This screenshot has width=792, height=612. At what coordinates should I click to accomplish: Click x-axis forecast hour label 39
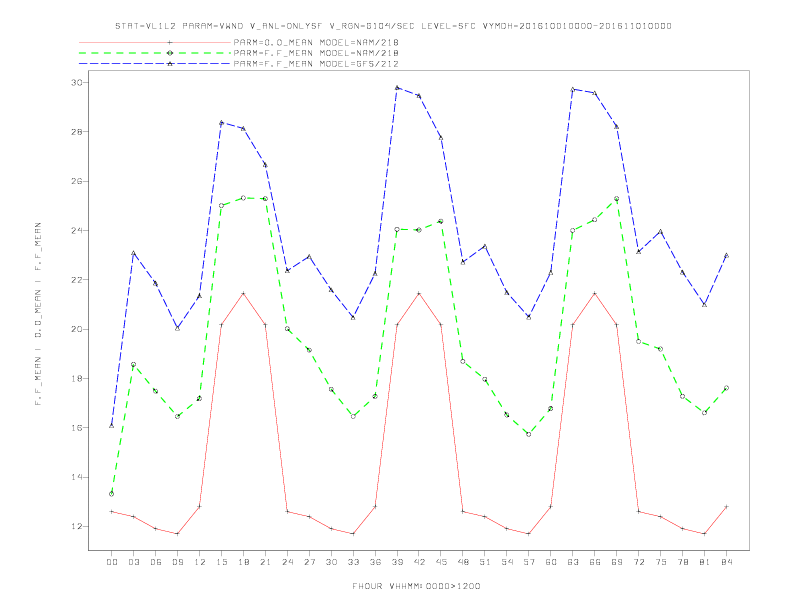pos(397,562)
